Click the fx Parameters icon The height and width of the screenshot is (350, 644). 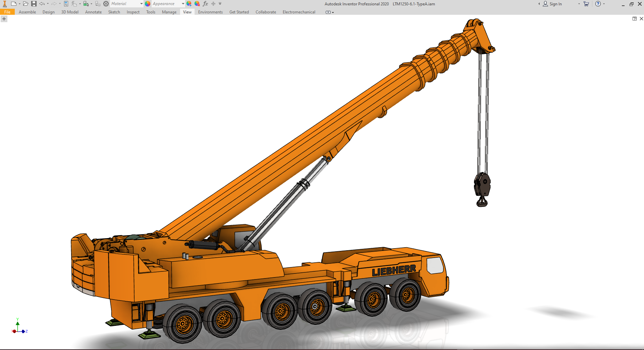tap(205, 4)
